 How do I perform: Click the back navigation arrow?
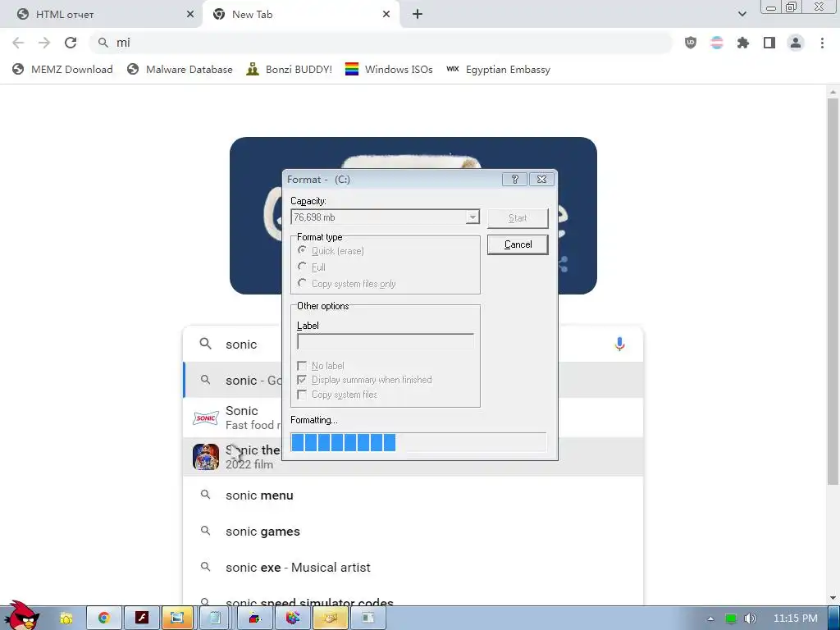18,43
